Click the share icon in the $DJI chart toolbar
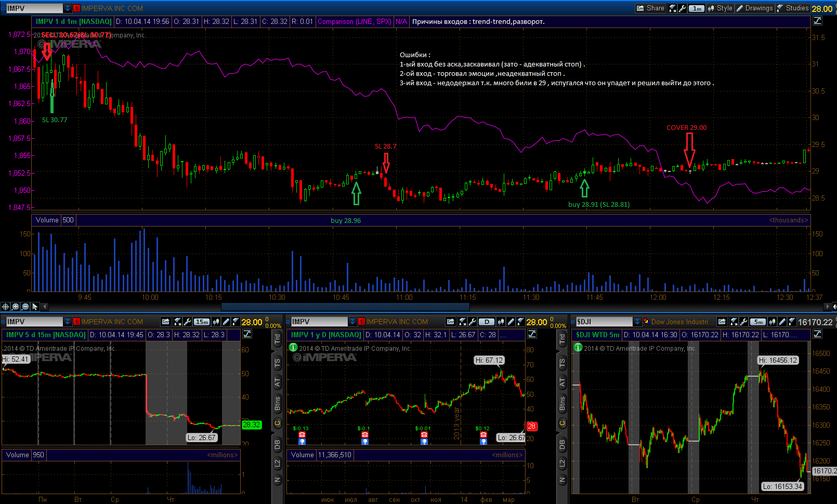 coord(722,322)
